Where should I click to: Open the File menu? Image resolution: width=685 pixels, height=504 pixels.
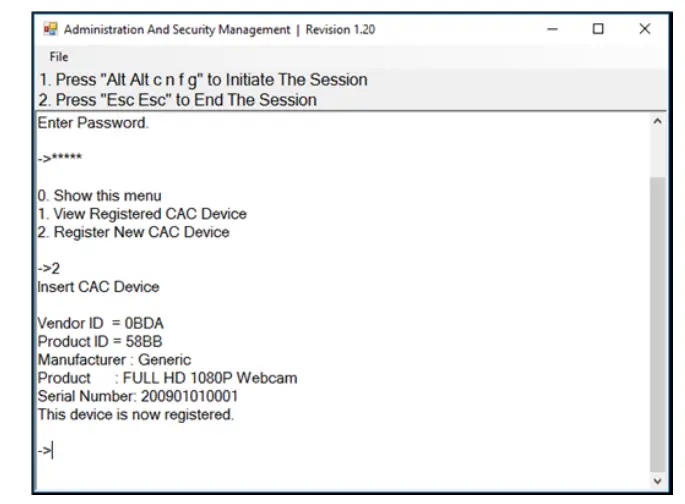click(59, 57)
